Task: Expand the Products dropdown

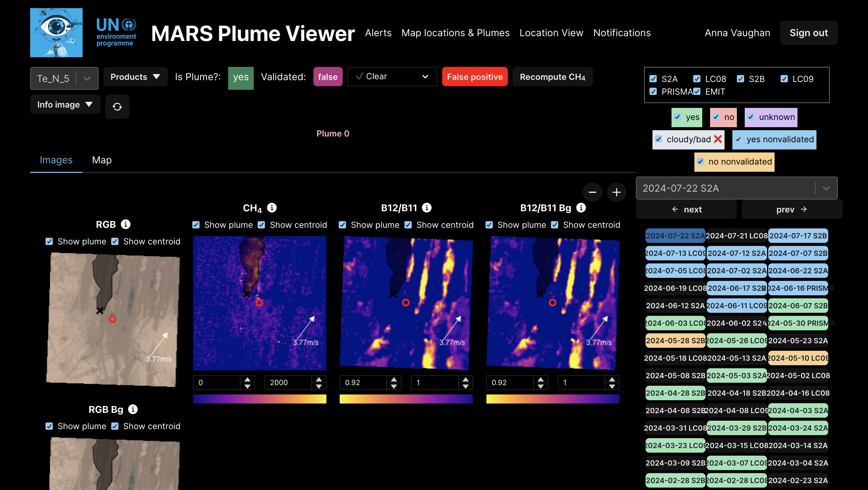Action: pyautogui.click(x=135, y=77)
